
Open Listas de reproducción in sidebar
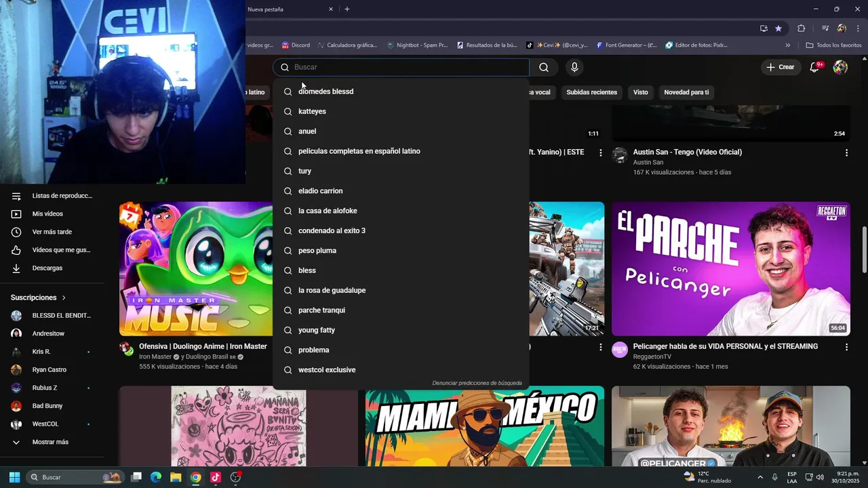pos(52,196)
